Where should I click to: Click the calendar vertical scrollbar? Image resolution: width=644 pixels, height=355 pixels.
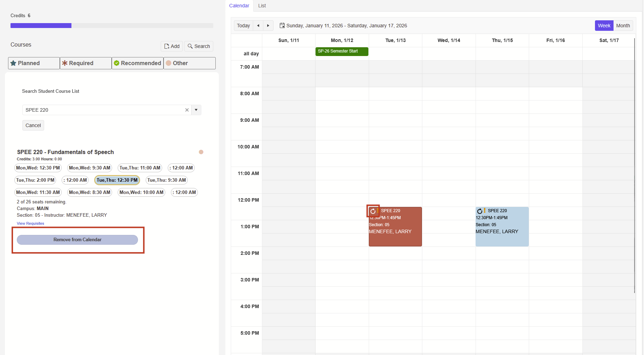(635, 165)
